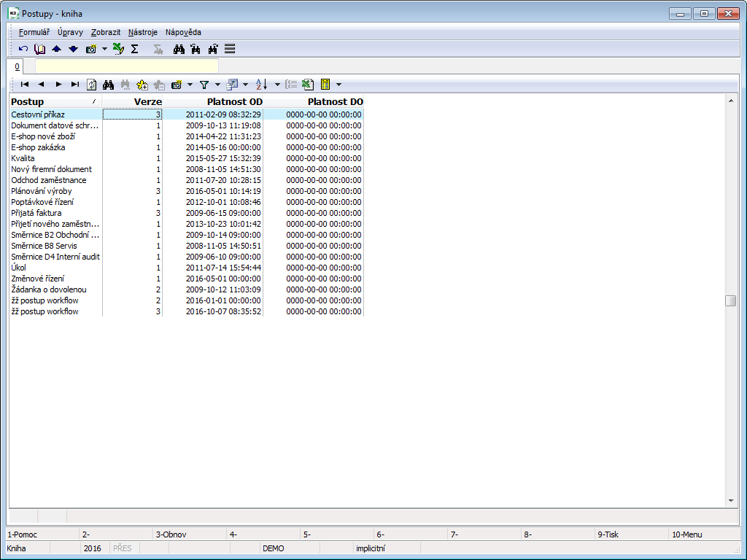Select the Úkol row

pyautogui.click(x=186, y=268)
